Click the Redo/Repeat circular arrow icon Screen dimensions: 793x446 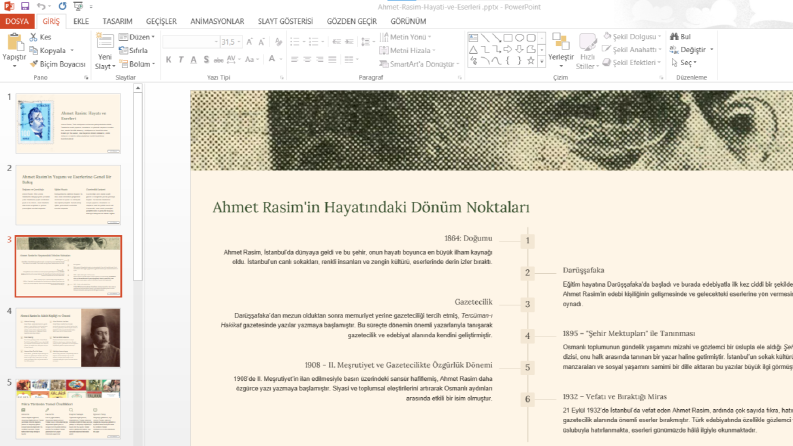(62, 6)
